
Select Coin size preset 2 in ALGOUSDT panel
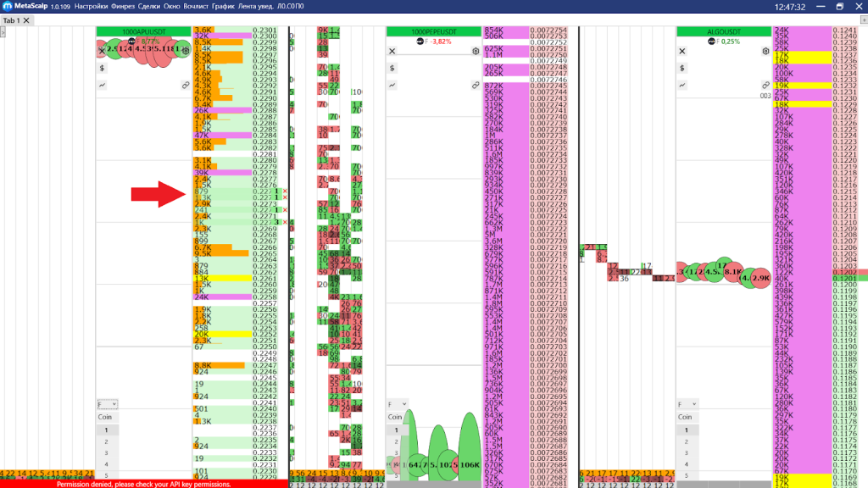[x=687, y=441]
